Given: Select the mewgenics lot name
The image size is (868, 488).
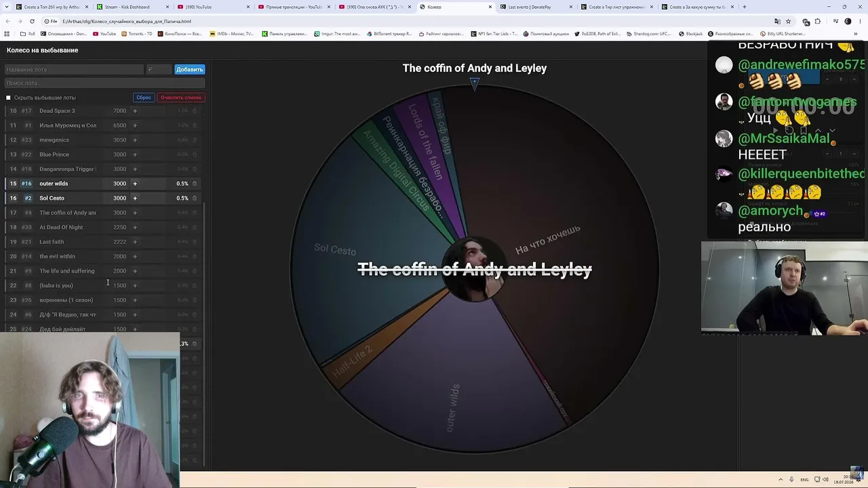Looking at the screenshot, I should (x=54, y=140).
